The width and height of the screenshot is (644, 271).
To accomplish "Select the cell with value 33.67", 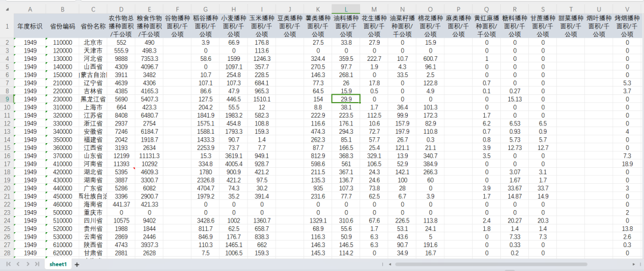I will point(515,188).
